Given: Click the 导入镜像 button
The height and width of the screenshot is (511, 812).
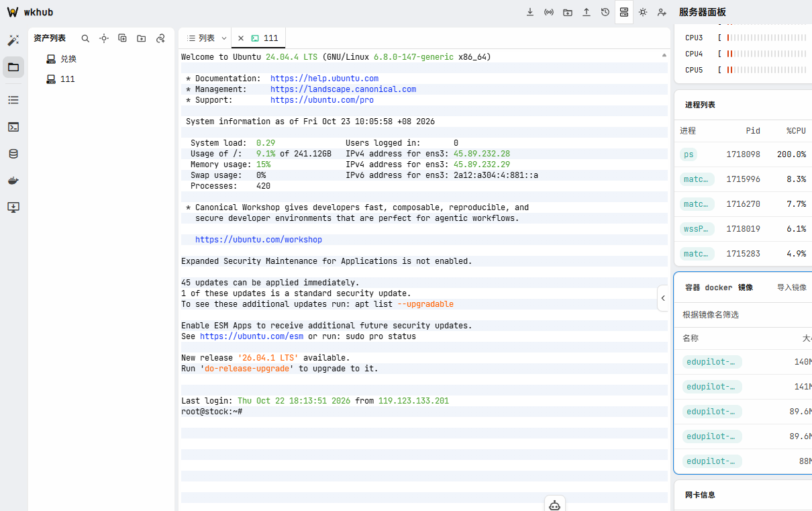Looking at the screenshot, I should (x=792, y=287).
